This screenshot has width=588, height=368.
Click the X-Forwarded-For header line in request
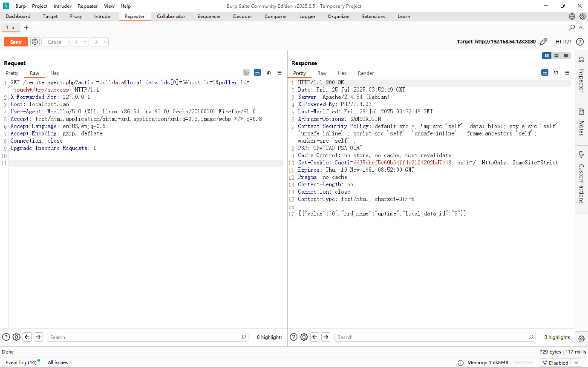50,97
